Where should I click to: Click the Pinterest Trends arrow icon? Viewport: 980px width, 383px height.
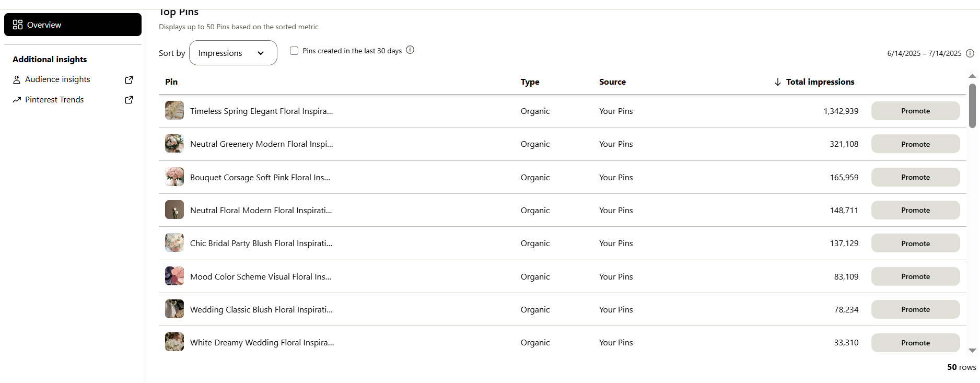pyautogui.click(x=17, y=100)
